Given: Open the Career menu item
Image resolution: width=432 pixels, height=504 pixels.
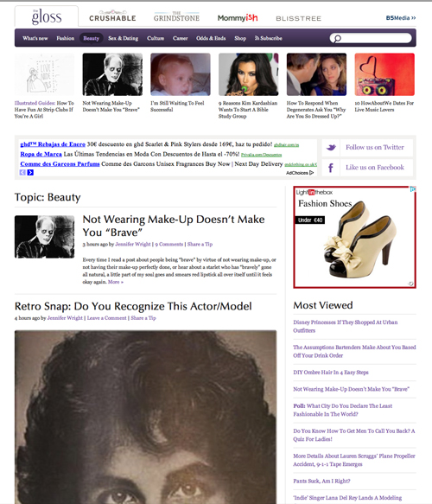Looking at the screenshot, I should [x=181, y=38].
